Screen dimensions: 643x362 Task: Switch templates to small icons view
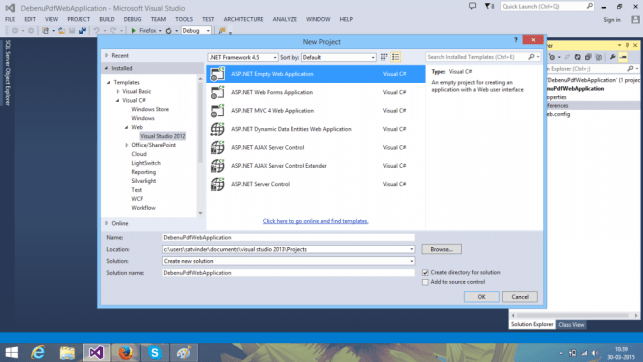[x=384, y=57]
